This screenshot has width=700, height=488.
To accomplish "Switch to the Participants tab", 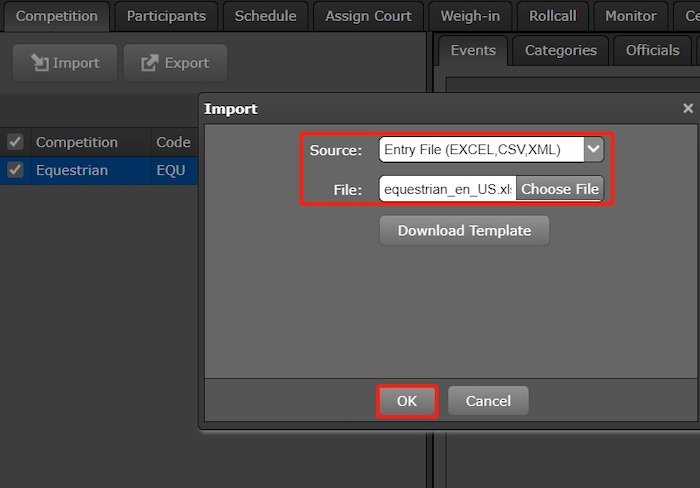I will coord(166,16).
